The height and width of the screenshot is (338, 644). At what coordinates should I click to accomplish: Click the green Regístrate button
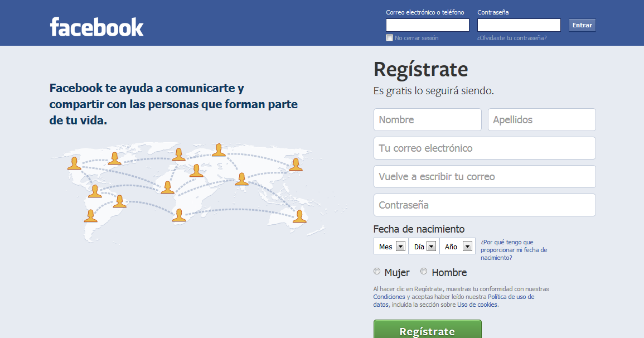click(427, 330)
